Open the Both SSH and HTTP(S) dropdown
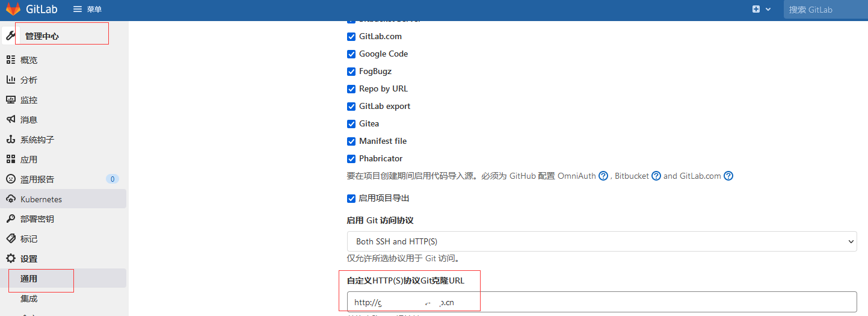 602,241
